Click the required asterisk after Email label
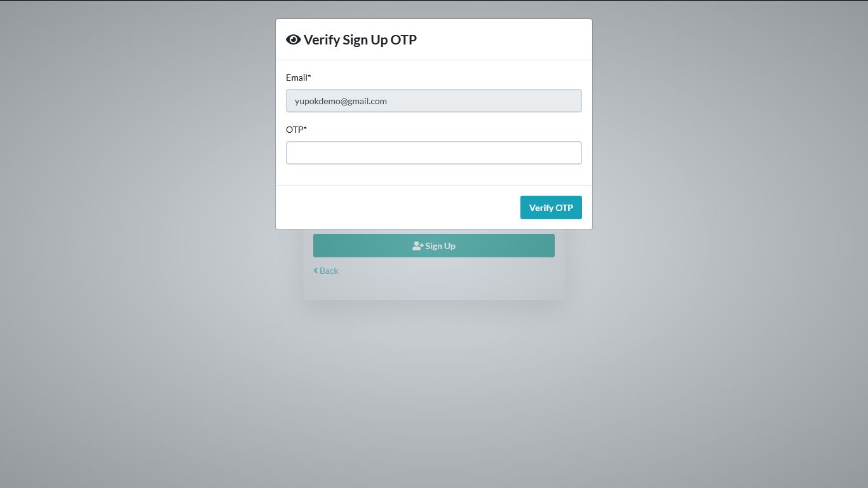This screenshot has width=868, height=488. (x=309, y=77)
